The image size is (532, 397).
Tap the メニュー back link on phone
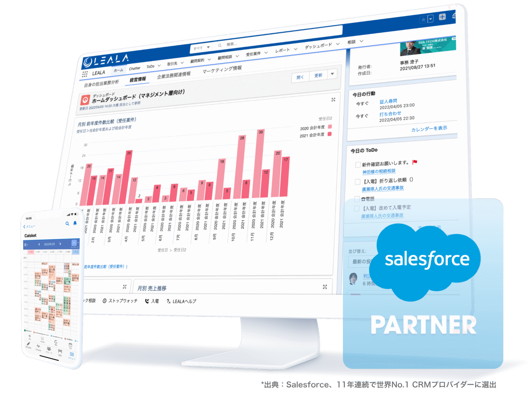[29, 226]
